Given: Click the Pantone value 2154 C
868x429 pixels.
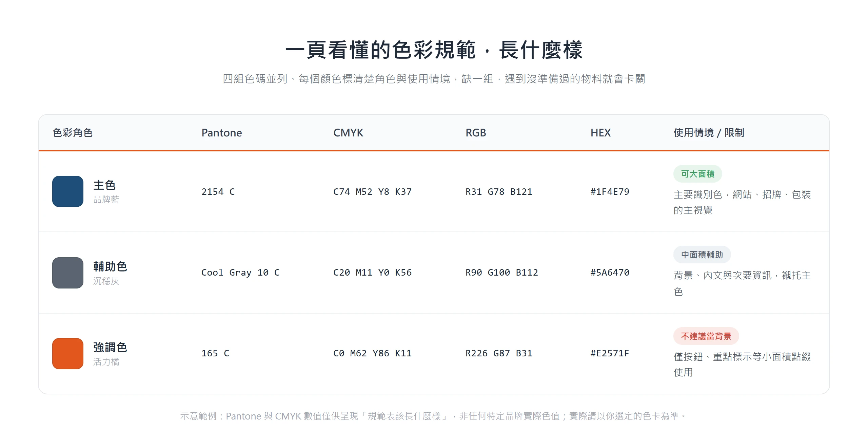Looking at the screenshot, I should tap(218, 192).
